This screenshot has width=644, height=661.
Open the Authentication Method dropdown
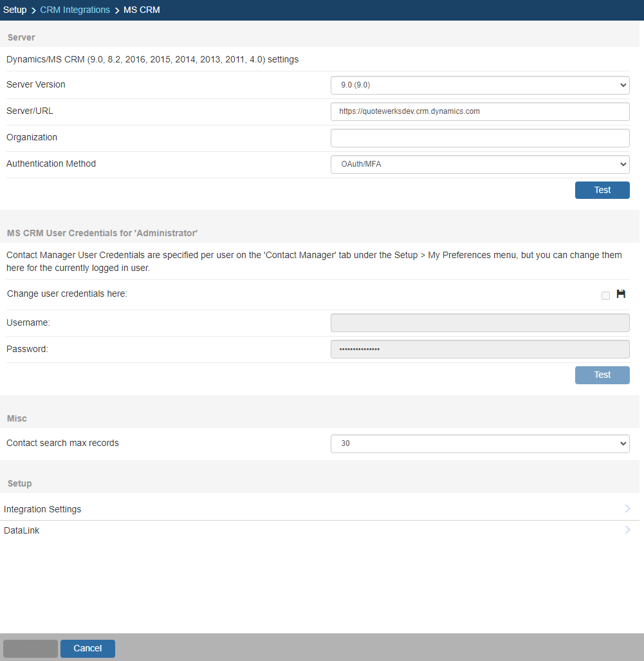tap(480, 164)
